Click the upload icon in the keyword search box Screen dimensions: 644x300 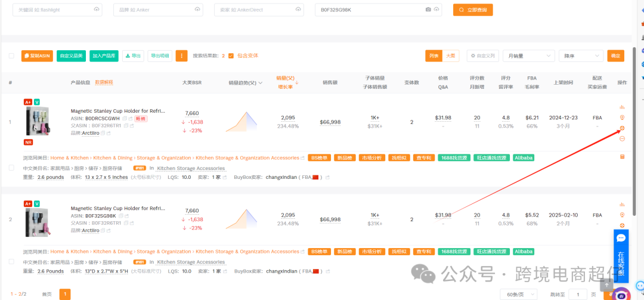pyautogui.click(x=97, y=10)
